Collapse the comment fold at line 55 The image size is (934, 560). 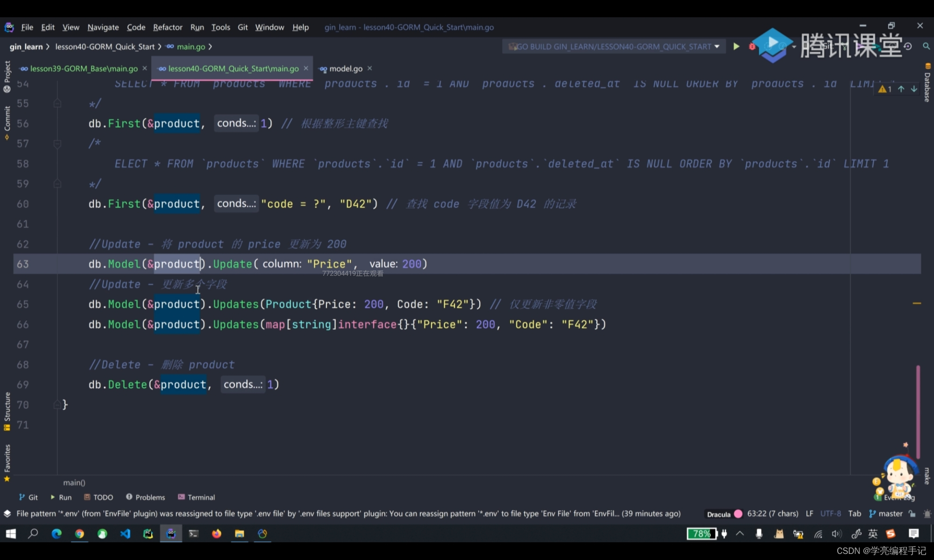coord(57,103)
